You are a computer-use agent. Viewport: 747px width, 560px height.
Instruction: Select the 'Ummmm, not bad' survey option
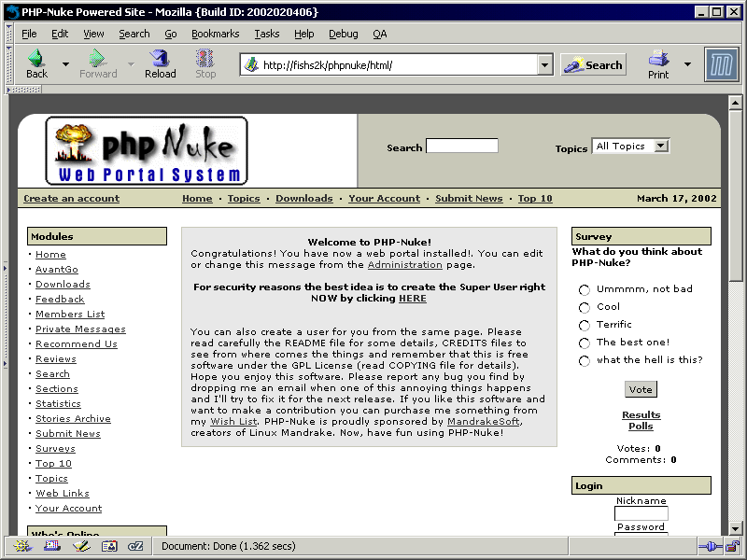coord(585,289)
